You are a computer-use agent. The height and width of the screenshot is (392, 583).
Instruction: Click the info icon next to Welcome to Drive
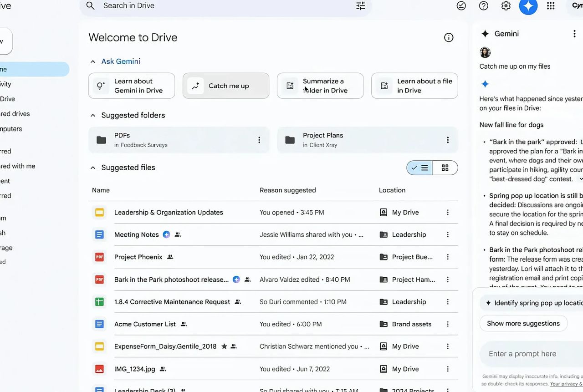pos(449,37)
